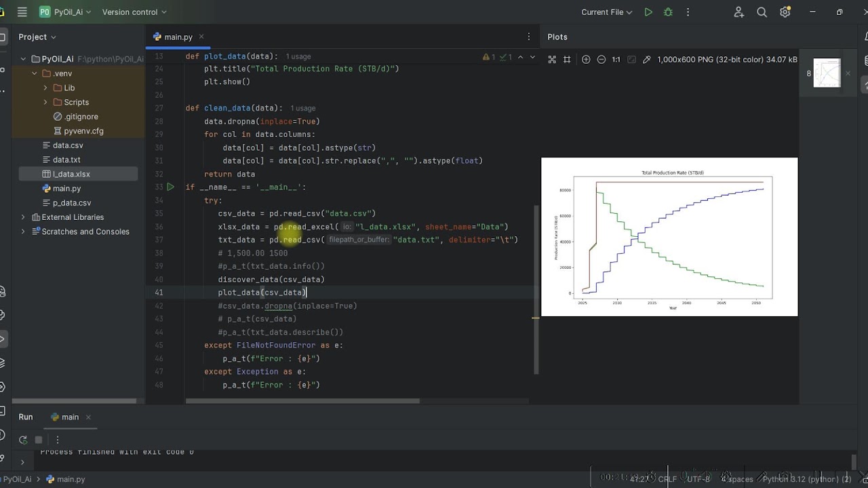Run the current file with green play
Screen dimensions: 868x488
click(648, 12)
